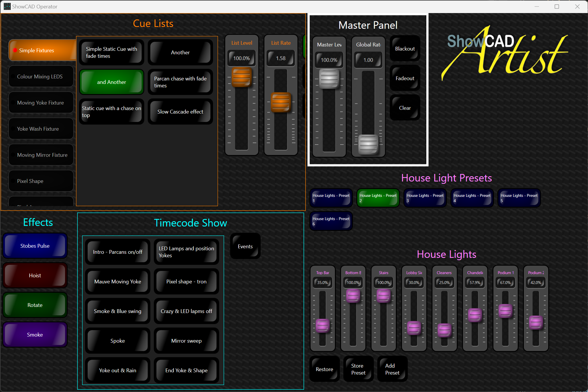This screenshot has width=588, height=392.
Task: Click the List Rate fader handle
Action: click(x=281, y=102)
